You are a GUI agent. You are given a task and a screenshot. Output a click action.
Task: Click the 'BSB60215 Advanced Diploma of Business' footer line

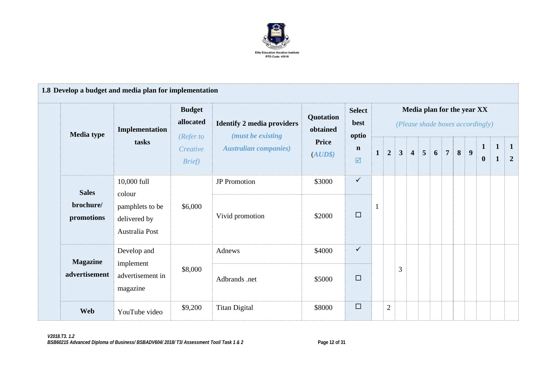click(145, 342)
